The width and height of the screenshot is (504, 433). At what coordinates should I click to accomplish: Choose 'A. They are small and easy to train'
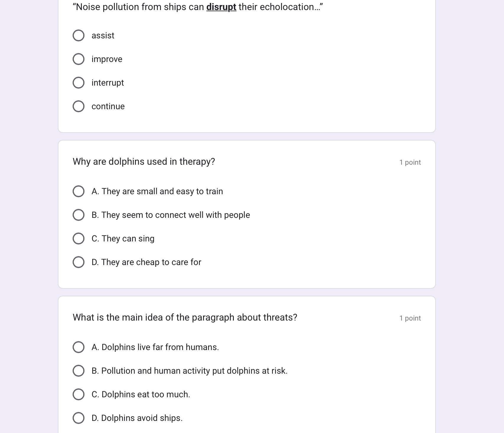pos(79,191)
